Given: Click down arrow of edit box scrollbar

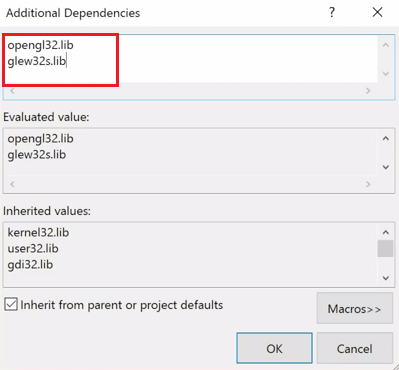Looking at the screenshot, I should tap(386, 73).
